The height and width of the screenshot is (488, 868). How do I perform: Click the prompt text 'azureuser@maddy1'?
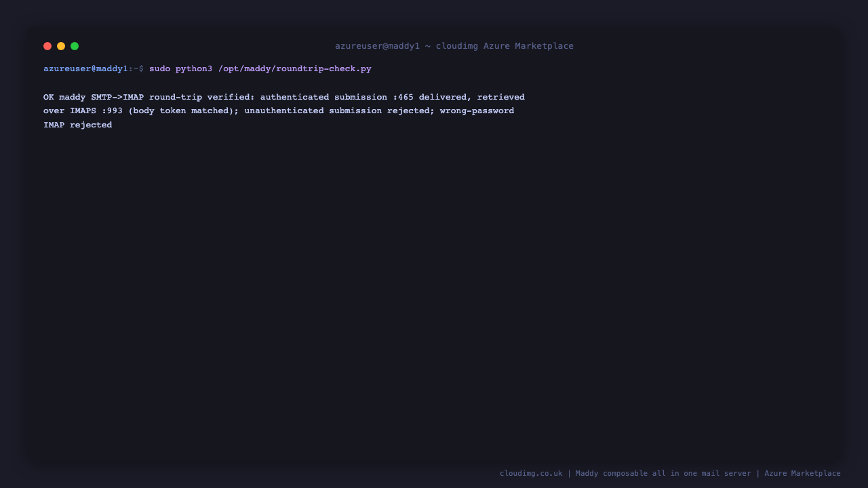click(85, 69)
